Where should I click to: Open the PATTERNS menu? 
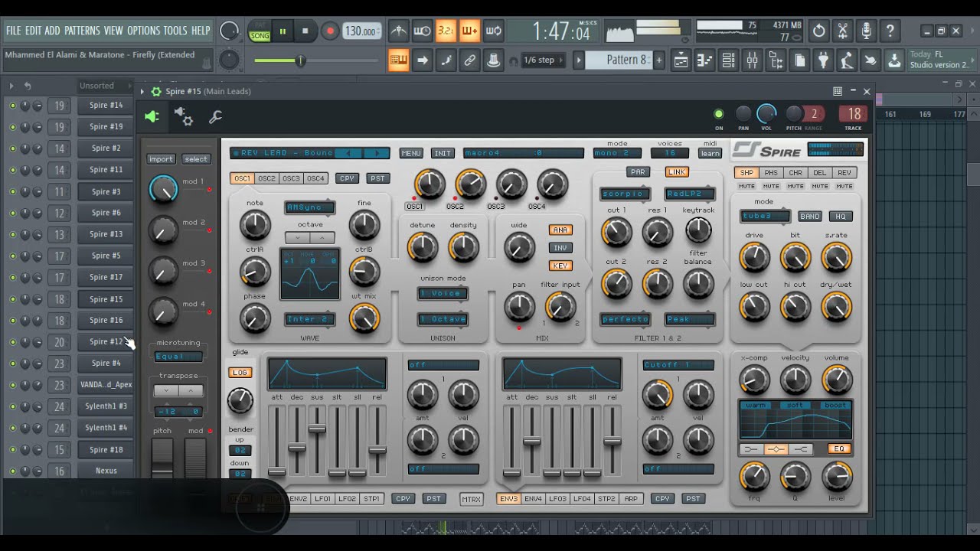click(x=82, y=31)
